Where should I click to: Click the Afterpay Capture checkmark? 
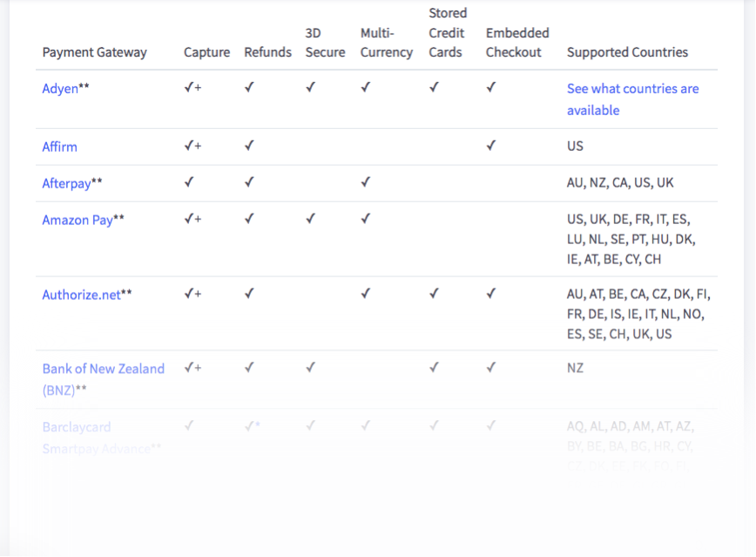pos(189,182)
